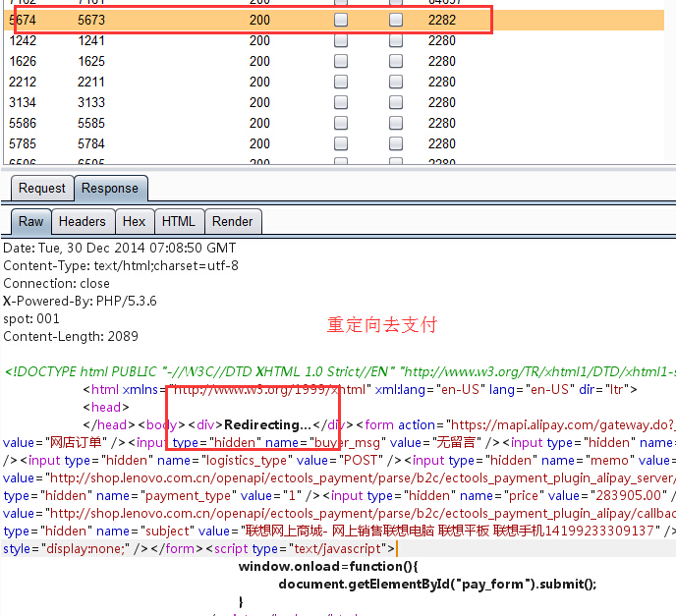Select status 200 in the 3134 row
This screenshot has height=616, width=676.
click(259, 102)
